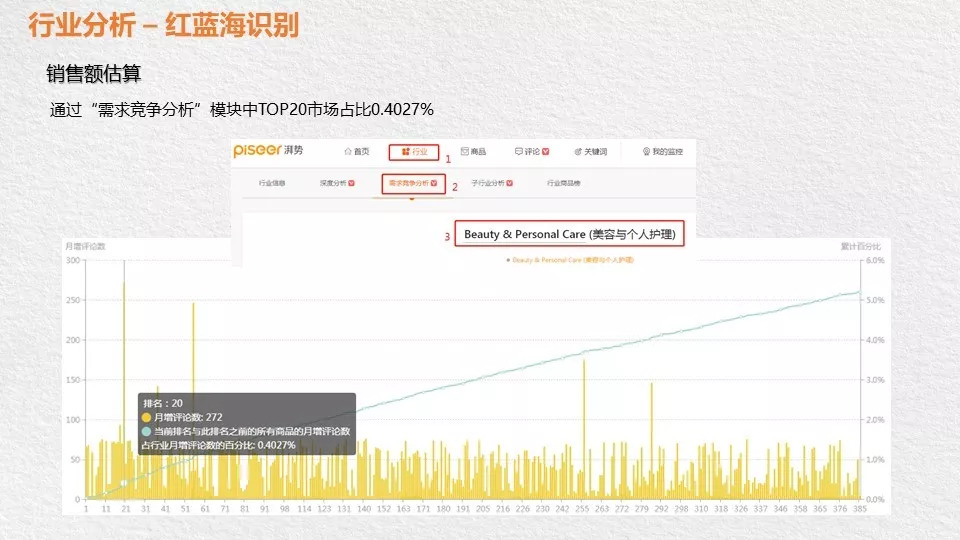Click the slide title 行业分析 – 红蓝海识别
Image resolution: width=960 pixels, height=540 pixels.
tap(163, 26)
